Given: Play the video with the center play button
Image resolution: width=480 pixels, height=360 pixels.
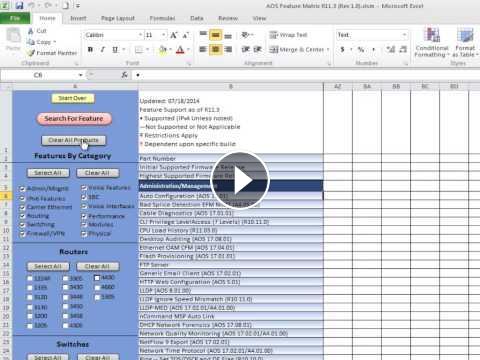Looking at the screenshot, I should [240, 180].
